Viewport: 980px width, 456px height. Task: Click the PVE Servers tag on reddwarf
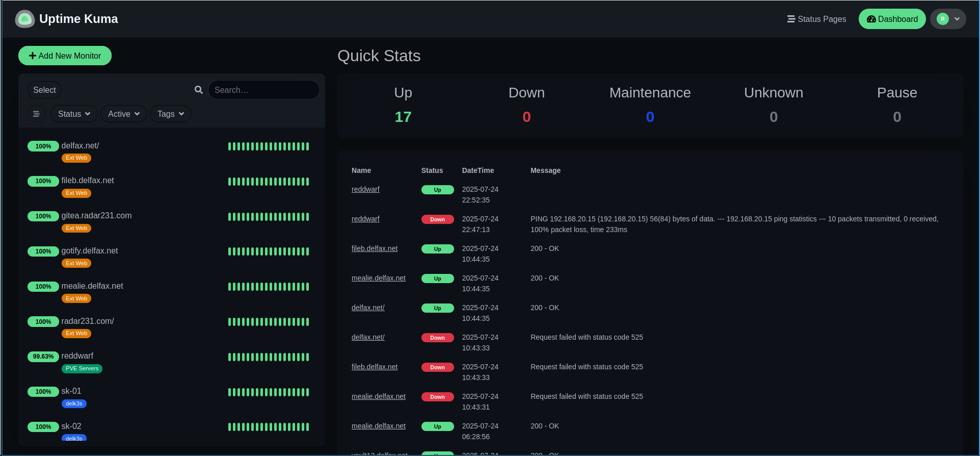point(82,369)
